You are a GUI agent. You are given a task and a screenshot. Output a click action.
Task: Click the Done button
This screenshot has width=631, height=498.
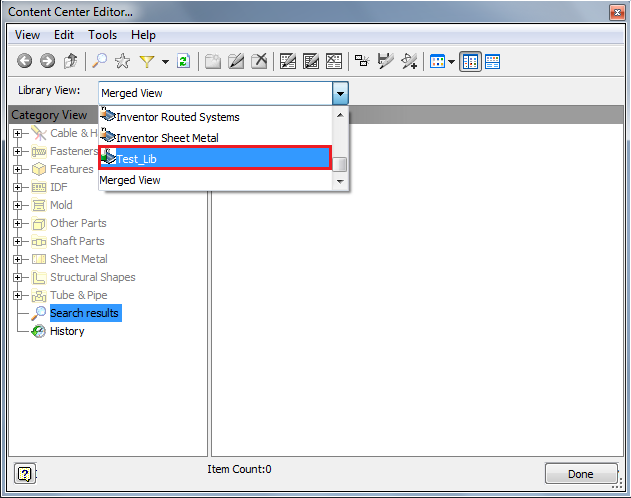581,474
